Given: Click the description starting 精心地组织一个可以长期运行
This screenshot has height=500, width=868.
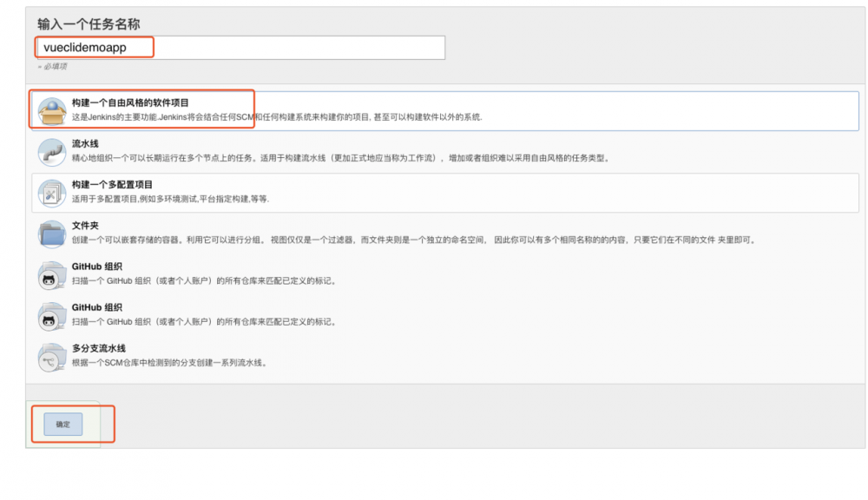Looking at the screenshot, I should coord(341,158).
